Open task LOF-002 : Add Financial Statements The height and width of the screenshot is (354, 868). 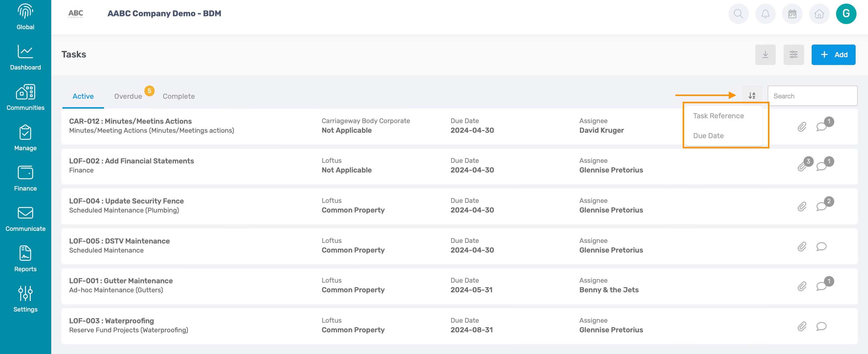tap(131, 161)
